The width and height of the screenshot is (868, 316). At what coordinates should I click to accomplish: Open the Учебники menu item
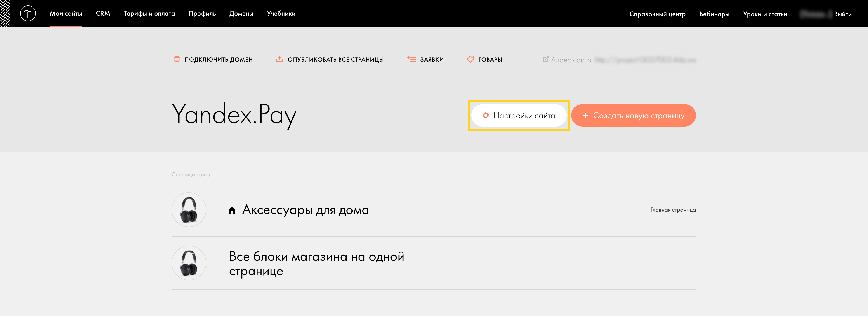click(x=281, y=14)
